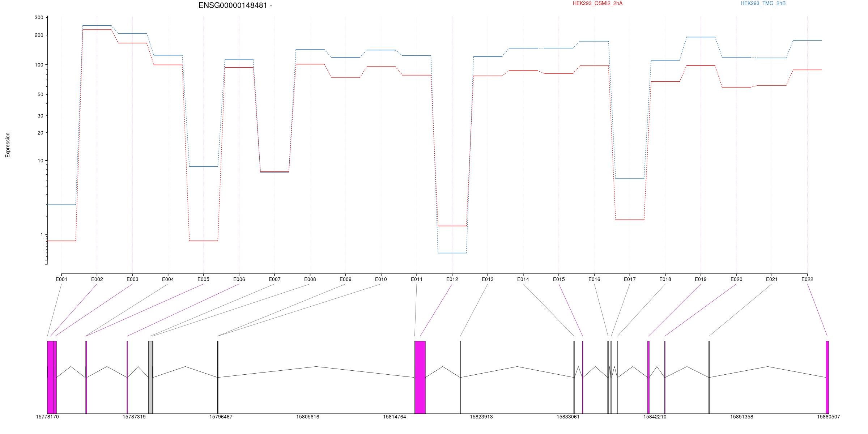Image resolution: width=868 pixels, height=434 pixels.
Task: Click the large magenta exon at left start
Action: pyautogui.click(x=51, y=377)
